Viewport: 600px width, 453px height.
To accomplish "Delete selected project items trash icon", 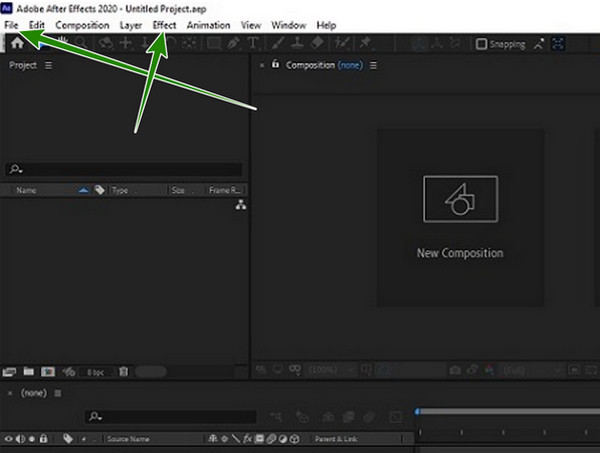I will pyautogui.click(x=123, y=372).
